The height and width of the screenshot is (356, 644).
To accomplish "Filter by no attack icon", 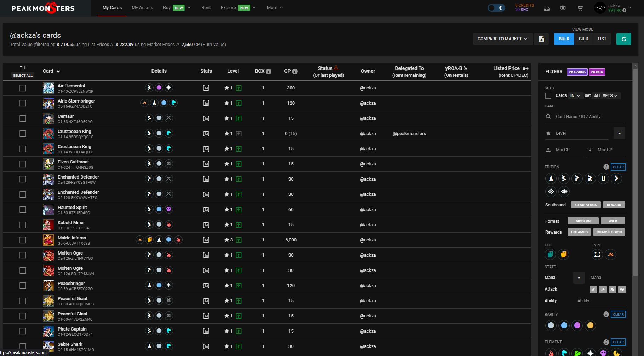I will pos(622,290).
